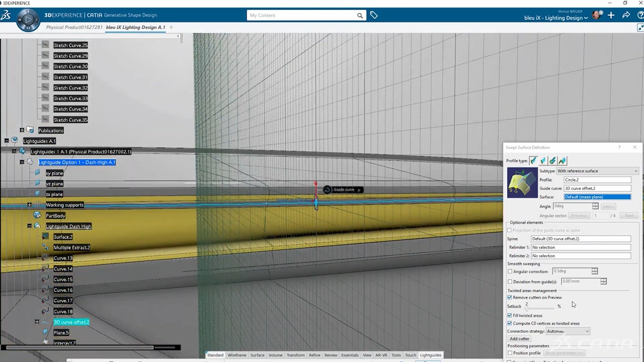Collapse the Lightguides A.1 node
644x362 pixels.
[x=7, y=141]
